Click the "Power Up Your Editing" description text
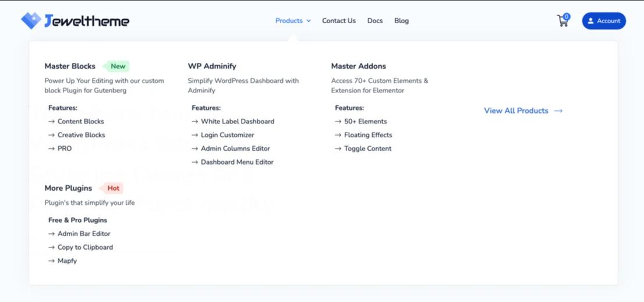This screenshot has width=644, height=302. point(104,86)
